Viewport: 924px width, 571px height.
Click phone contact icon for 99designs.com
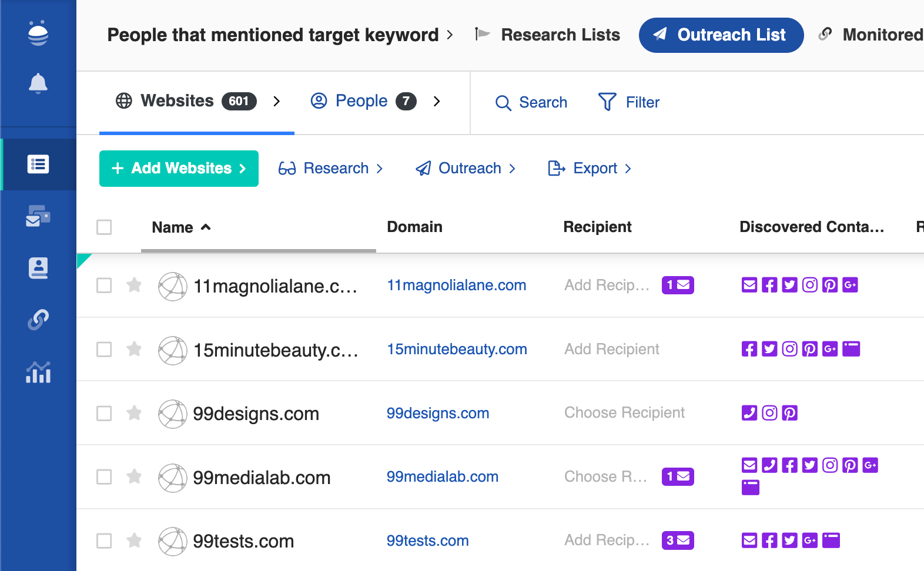(x=749, y=413)
